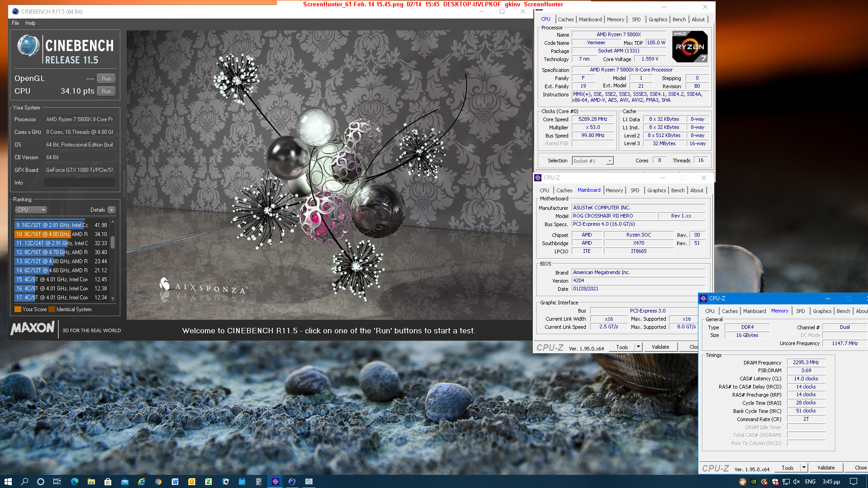Screen dimensions: 868x488
Task: Open Bench tab in top CPU-Z window
Action: 679,19
